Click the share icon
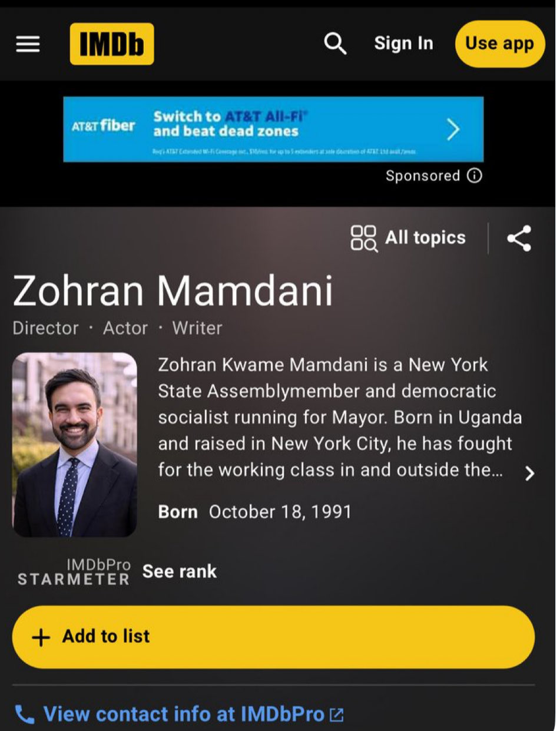 (519, 239)
